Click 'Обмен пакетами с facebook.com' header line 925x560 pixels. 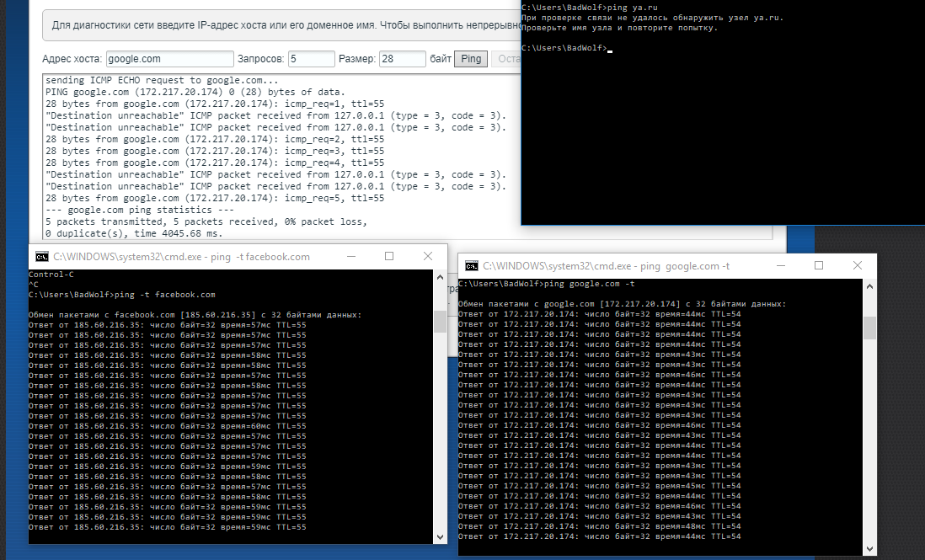point(195,315)
